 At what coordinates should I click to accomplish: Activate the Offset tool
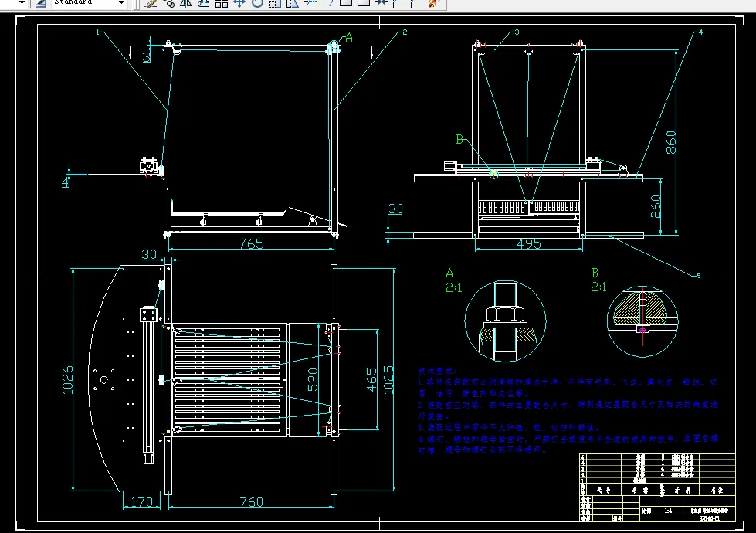coord(203,3)
